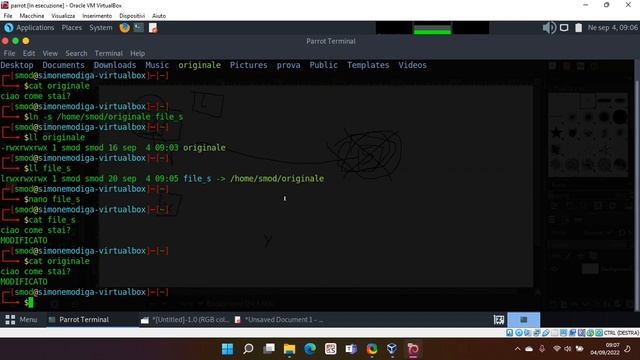640x360 pixels.
Task: Click the Wi-Fi tray icon
Action: (557, 349)
